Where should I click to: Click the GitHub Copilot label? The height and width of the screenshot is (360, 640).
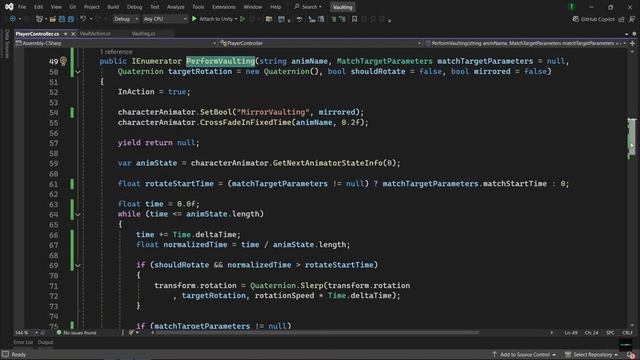[598, 19]
